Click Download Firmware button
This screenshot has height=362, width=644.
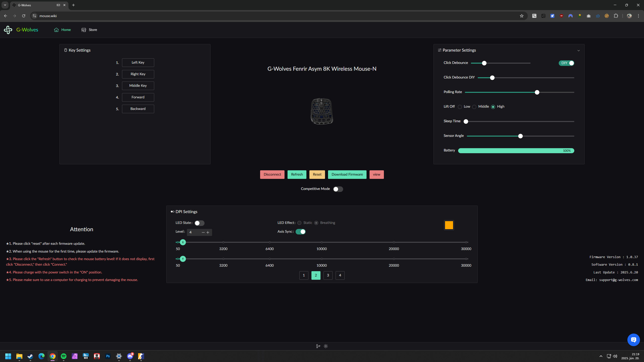tap(347, 175)
